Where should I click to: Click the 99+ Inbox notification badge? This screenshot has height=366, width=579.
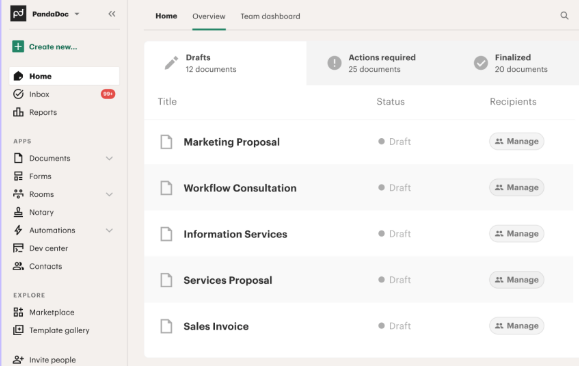tap(108, 94)
